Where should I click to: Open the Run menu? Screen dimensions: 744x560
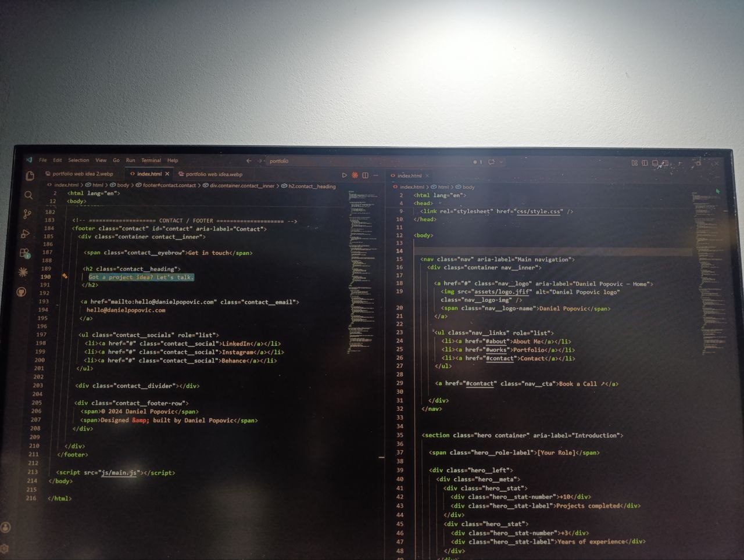130,160
